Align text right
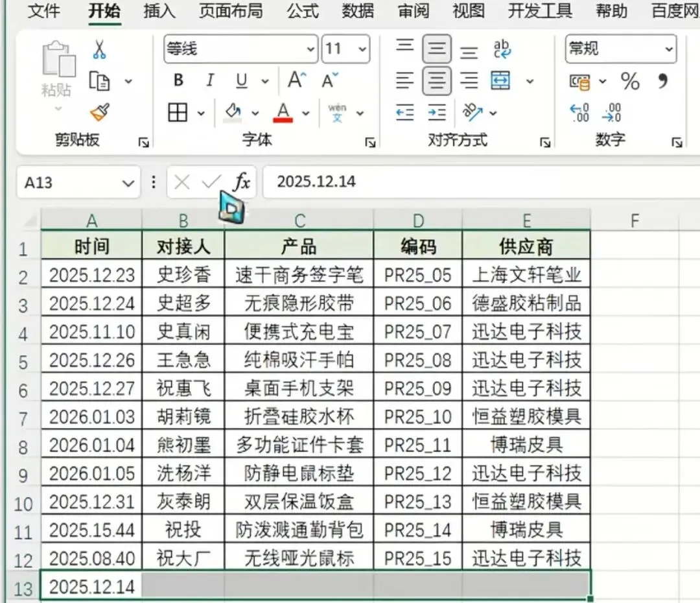 [x=469, y=81]
